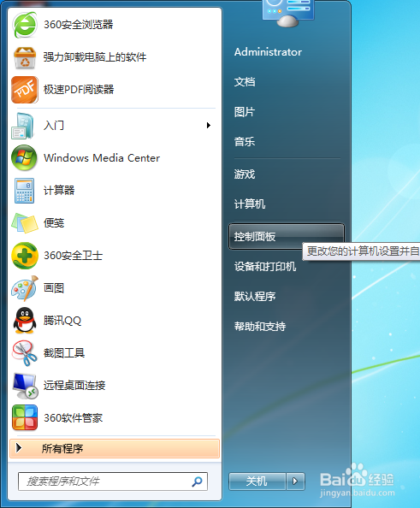Viewport: 420px width, 508px height.
Task: Expand 所有程序 via its triangle arrow
Action: [x=19, y=448]
